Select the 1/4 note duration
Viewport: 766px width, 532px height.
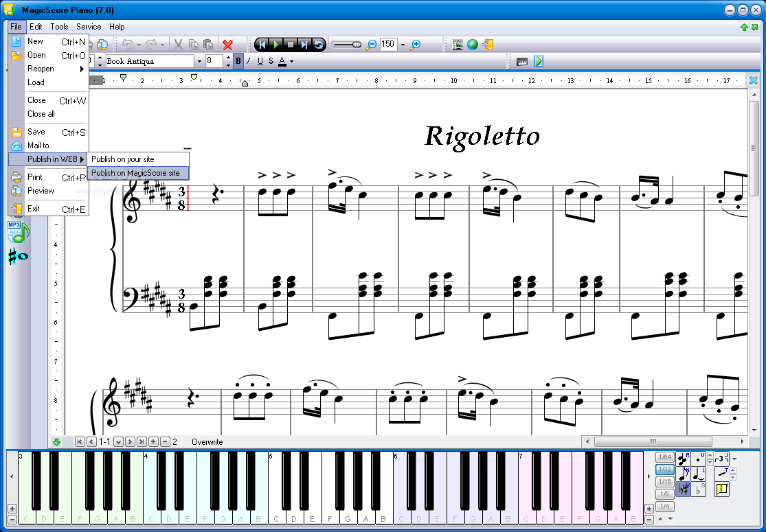[665, 507]
